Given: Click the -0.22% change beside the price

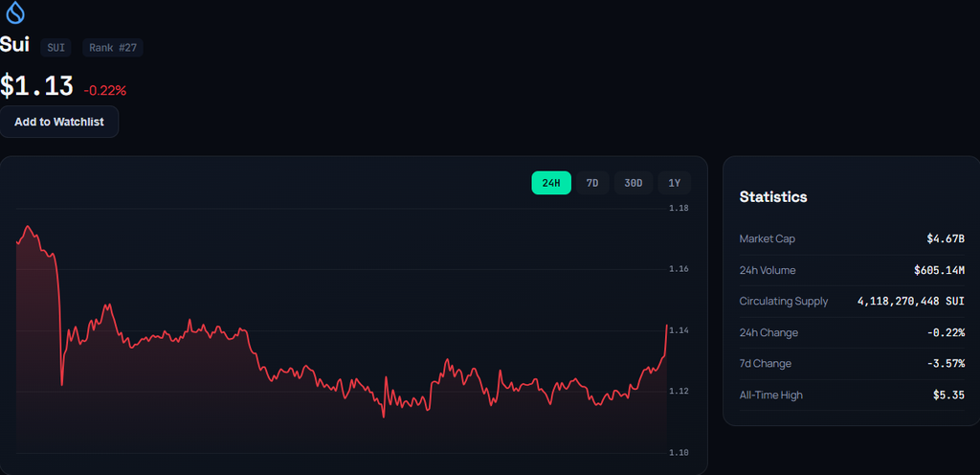Looking at the screenshot, I should coord(105,91).
